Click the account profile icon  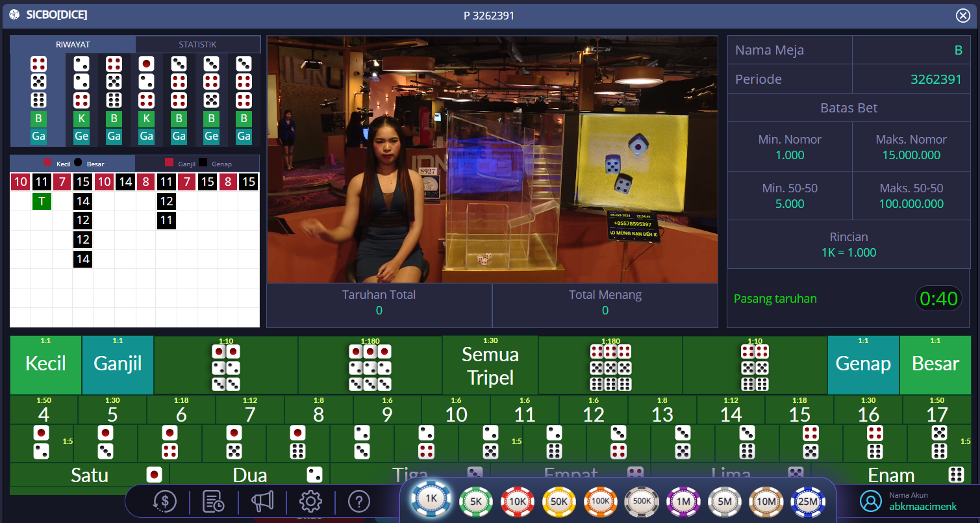[x=870, y=501]
